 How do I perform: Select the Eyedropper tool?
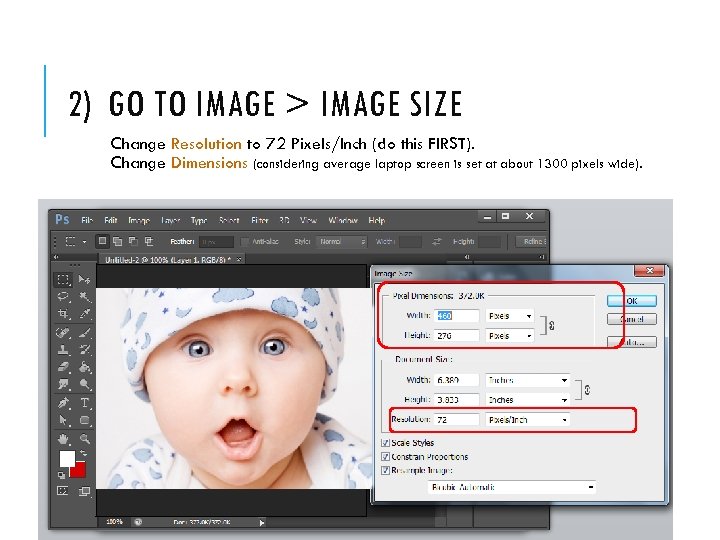coord(84,314)
